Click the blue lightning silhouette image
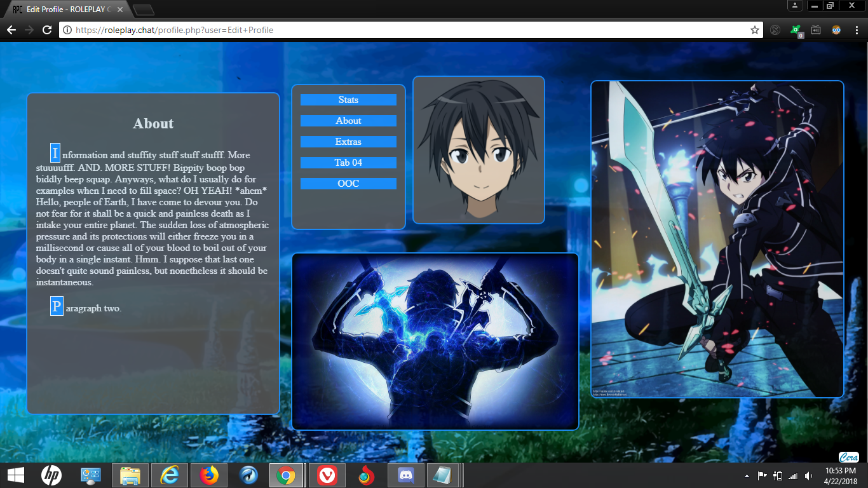 point(435,341)
